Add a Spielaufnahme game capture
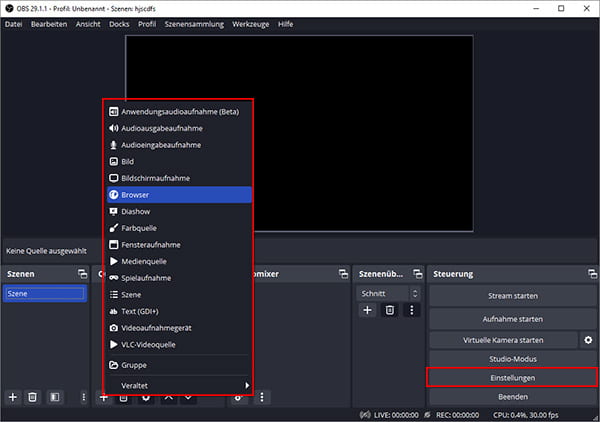This screenshot has height=422, width=600. pyautogui.click(x=179, y=278)
